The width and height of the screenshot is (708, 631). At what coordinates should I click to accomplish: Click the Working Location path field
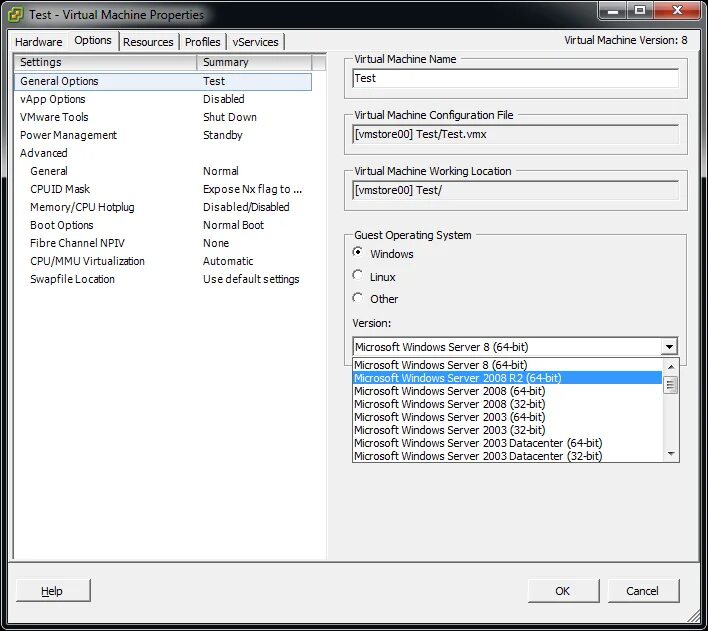coord(515,191)
